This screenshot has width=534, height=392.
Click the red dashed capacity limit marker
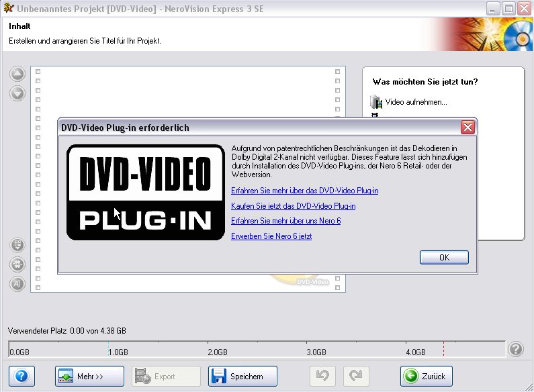444,349
